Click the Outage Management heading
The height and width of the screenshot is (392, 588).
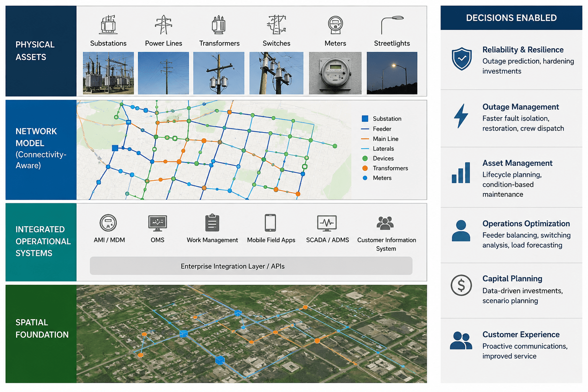coord(521,107)
